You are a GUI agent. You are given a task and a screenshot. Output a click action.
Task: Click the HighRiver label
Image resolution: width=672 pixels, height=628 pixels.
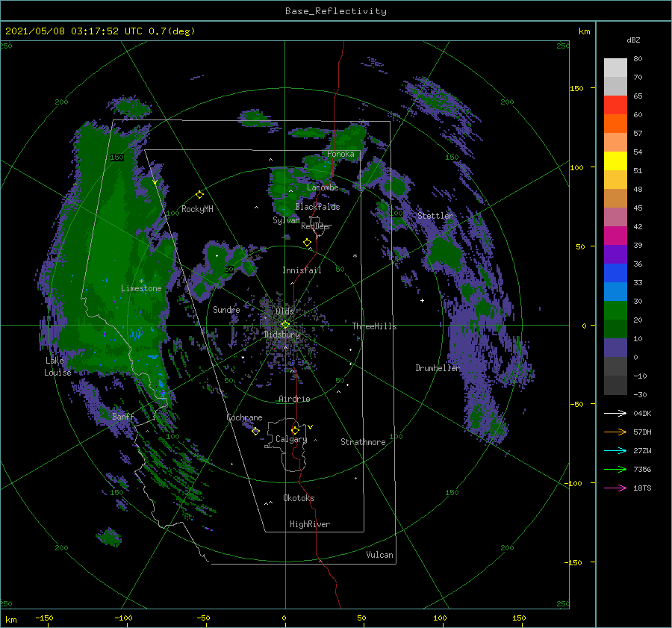[x=310, y=524]
